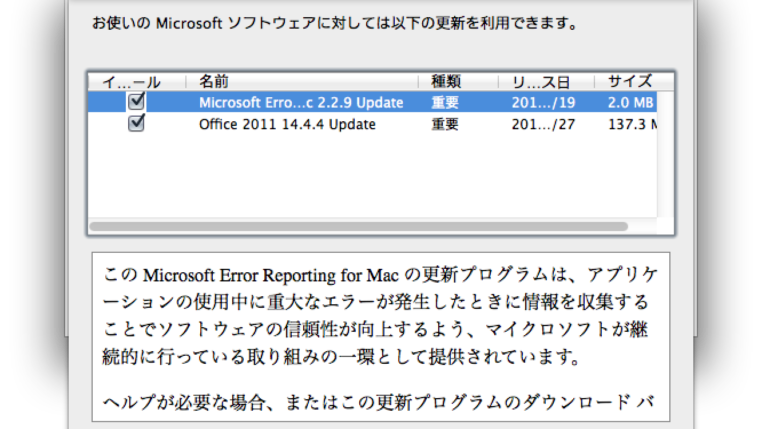Click 重要 type in the highlighted row
The width and height of the screenshot is (762, 429).
[x=445, y=103]
